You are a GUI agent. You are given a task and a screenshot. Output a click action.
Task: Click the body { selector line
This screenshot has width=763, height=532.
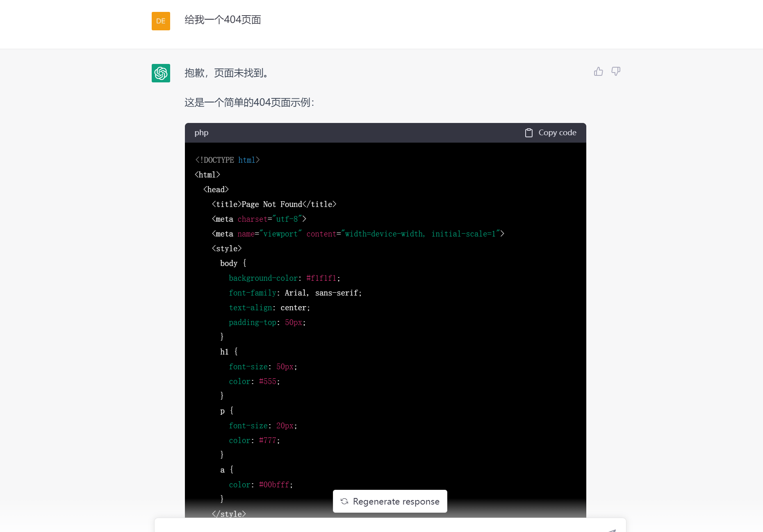click(x=233, y=263)
